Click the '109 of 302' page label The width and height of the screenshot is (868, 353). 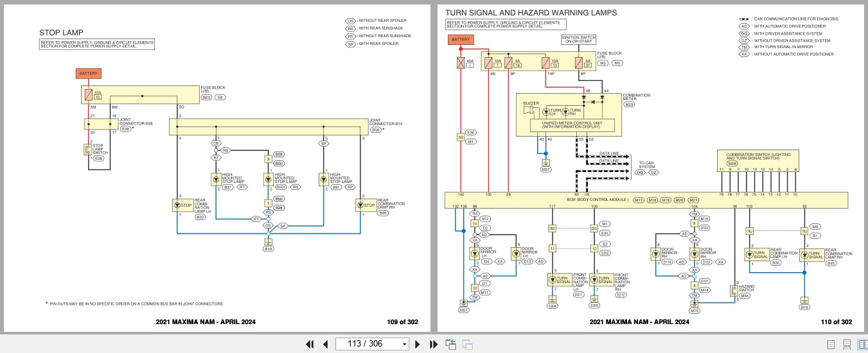click(402, 322)
